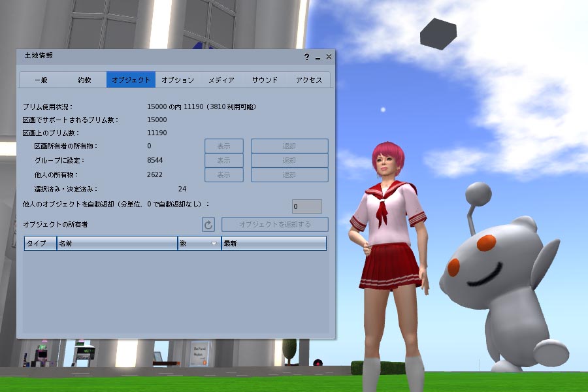588x392 pixels.
Task: Select the オブジェクト tab
Action: click(131, 80)
